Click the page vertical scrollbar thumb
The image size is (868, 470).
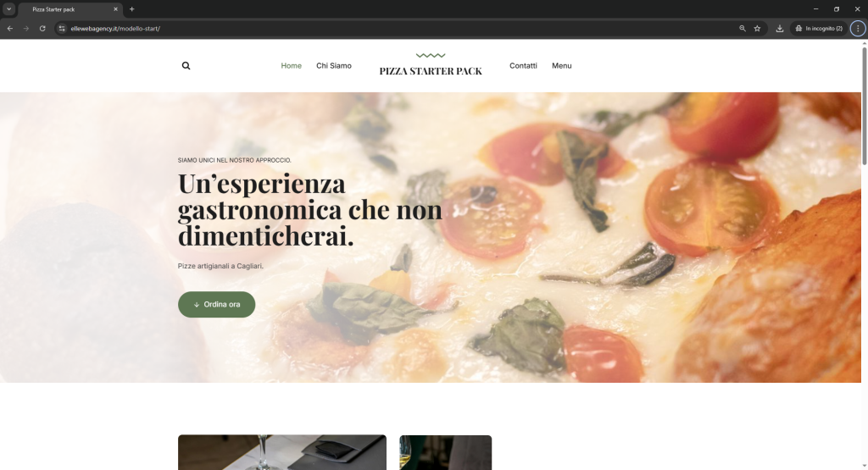(864, 106)
